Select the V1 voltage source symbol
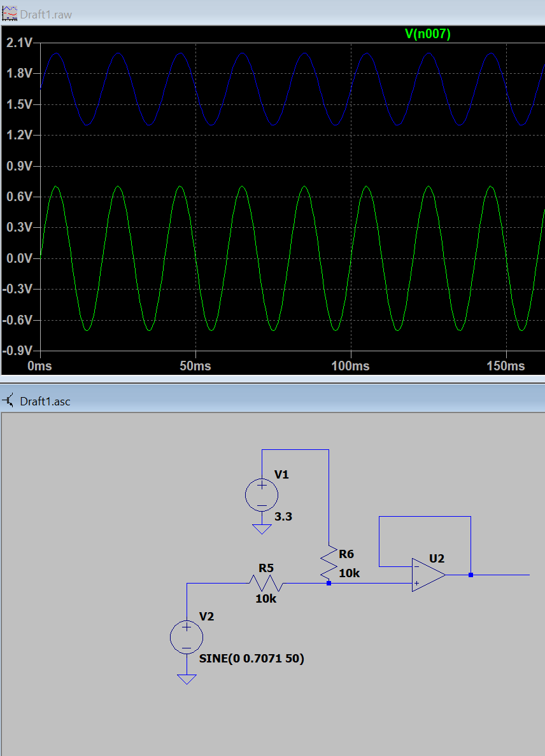Viewport: 545px width, 756px height. (x=262, y=495)
